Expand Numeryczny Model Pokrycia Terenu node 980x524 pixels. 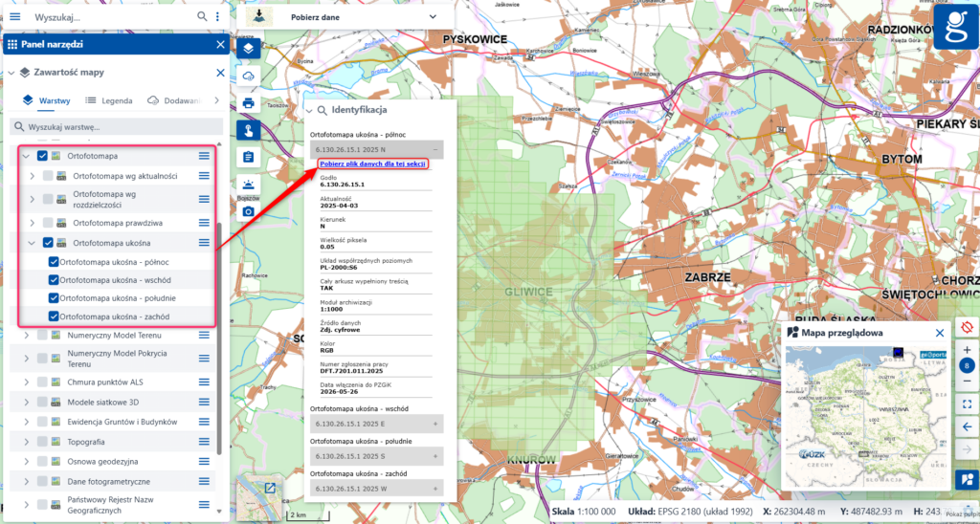tap(26, 359)
